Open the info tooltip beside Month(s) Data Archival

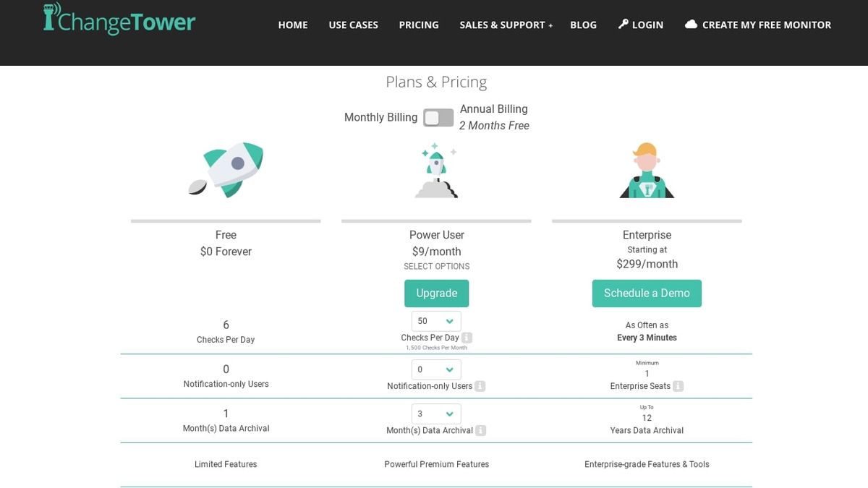[480, 431]
